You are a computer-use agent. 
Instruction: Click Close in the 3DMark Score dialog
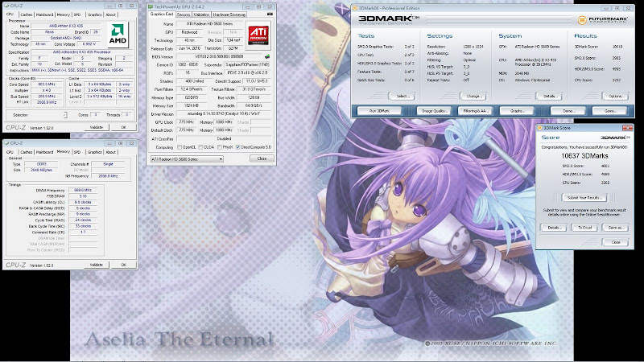click(615, 242)
